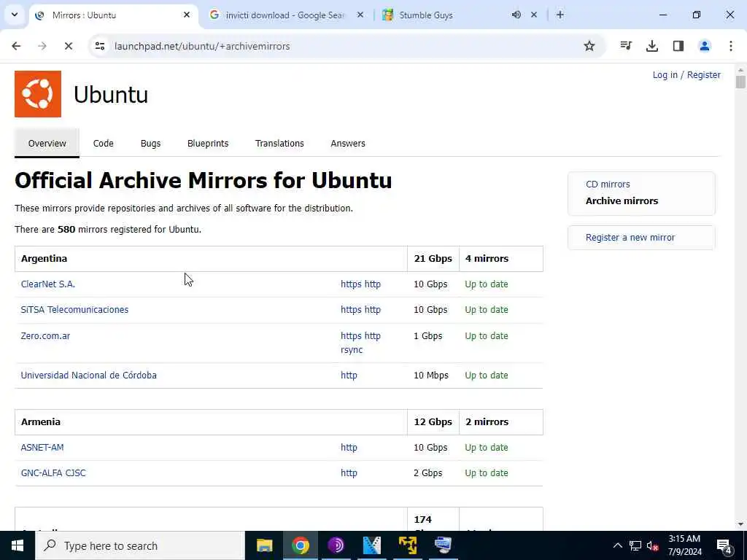Click http link for GNC-ALFA CJSC
This screenshot has width=747, height=560.
349,473
